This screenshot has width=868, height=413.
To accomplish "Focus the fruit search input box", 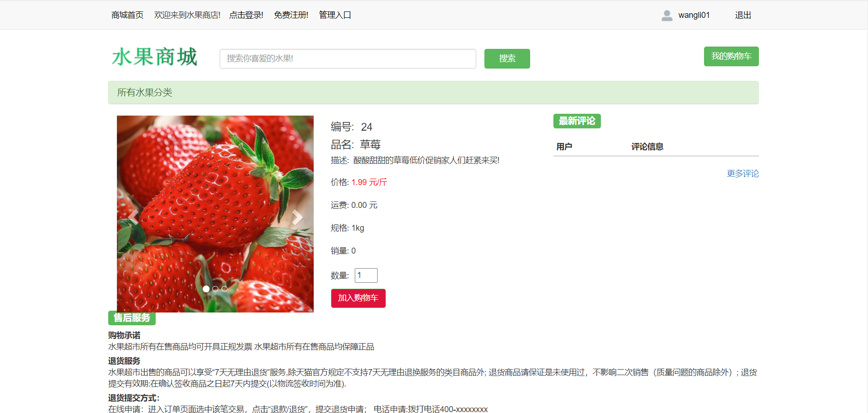I will point(348,58).
